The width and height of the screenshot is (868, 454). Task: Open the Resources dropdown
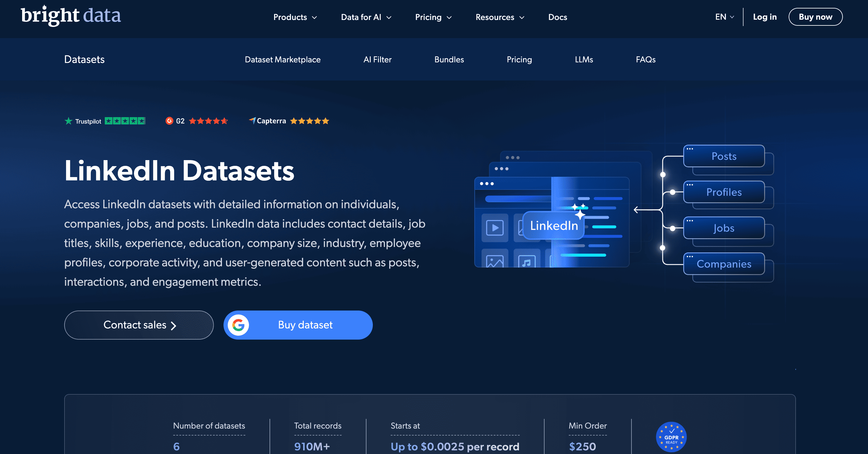coord(499,17)
